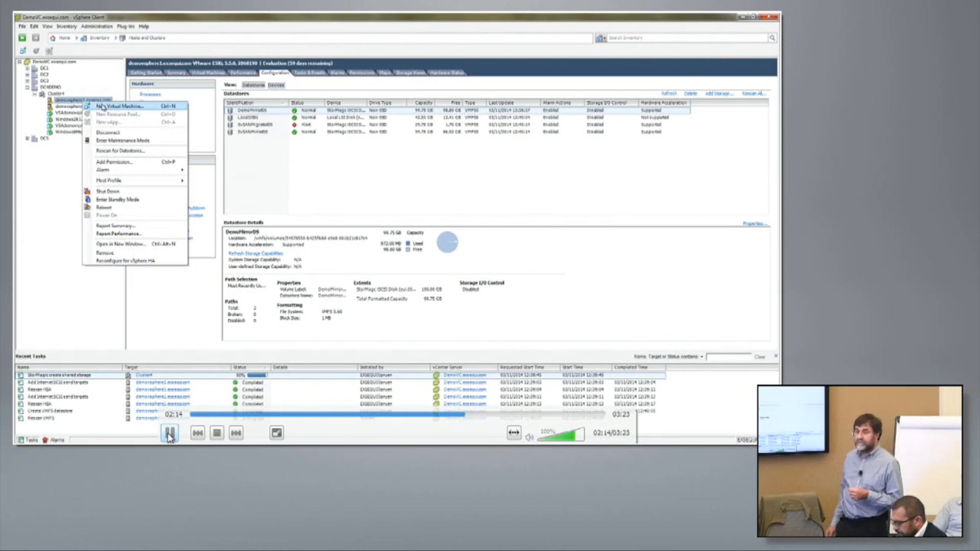Click the Add Storage link
The image size is (980, 551).
pyautogui.click(x=719, y=94)
